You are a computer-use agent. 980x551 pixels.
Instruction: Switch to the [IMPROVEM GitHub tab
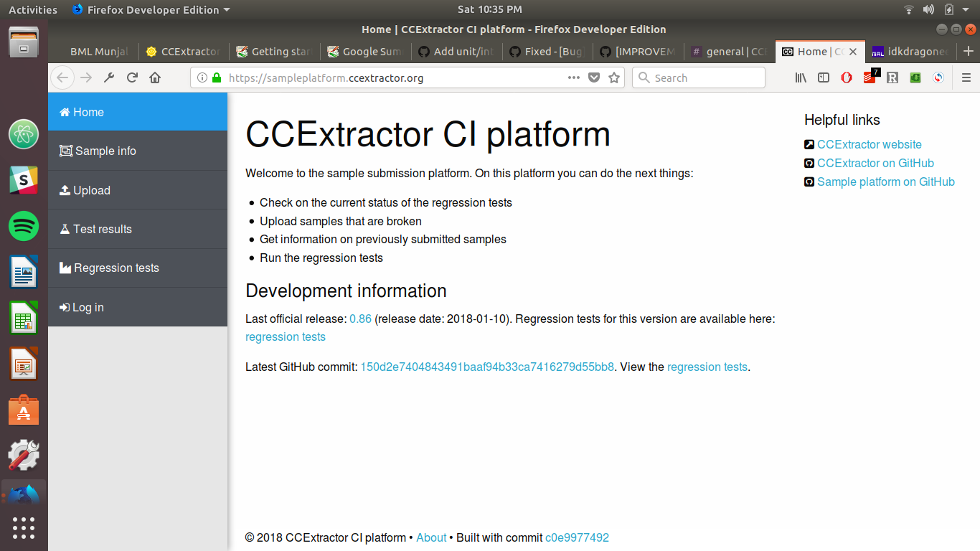pos(639,51)
